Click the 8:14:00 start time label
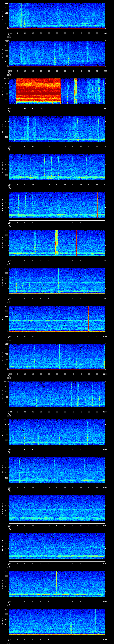The width and height of the screenshot is (114, 644). coord(9,525)
